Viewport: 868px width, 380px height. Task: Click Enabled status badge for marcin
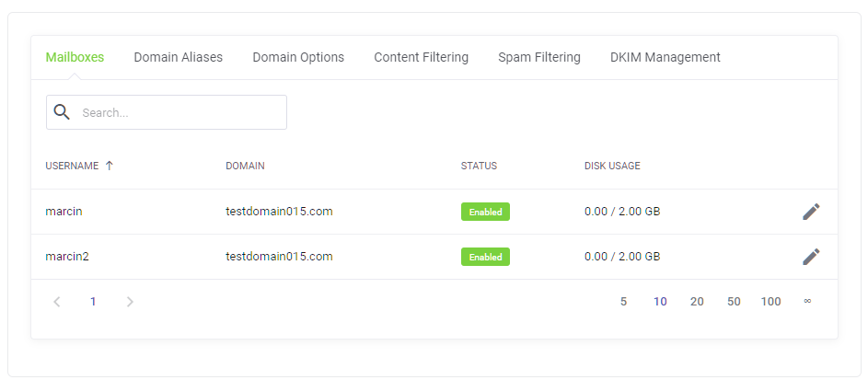click(x=485, y=212)
